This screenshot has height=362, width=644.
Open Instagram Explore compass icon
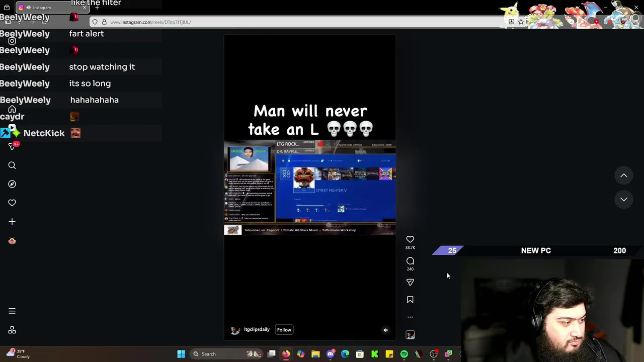click(x=12, y=184)
